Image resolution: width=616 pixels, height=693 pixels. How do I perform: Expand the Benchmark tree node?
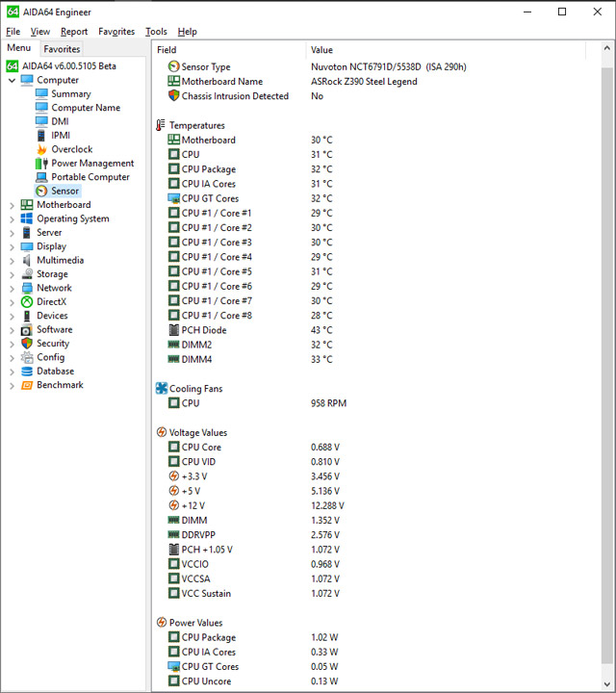[x=12, y=385]
